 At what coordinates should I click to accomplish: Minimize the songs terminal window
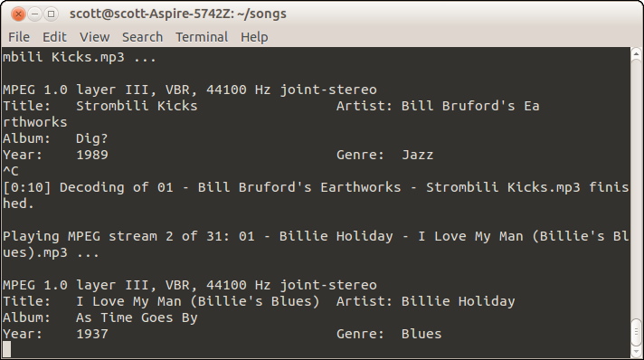click(34, 14)
